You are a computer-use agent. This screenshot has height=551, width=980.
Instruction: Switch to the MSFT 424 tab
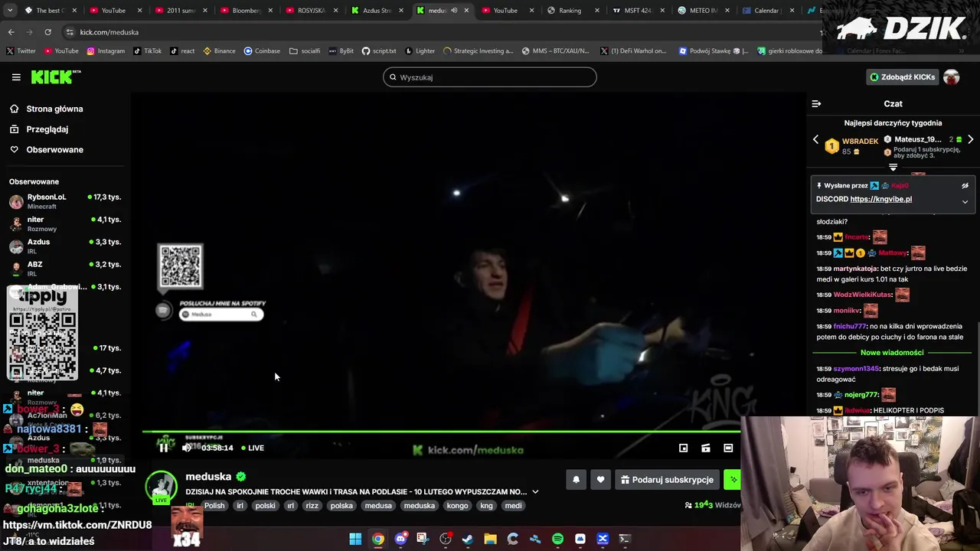point(637,11)
